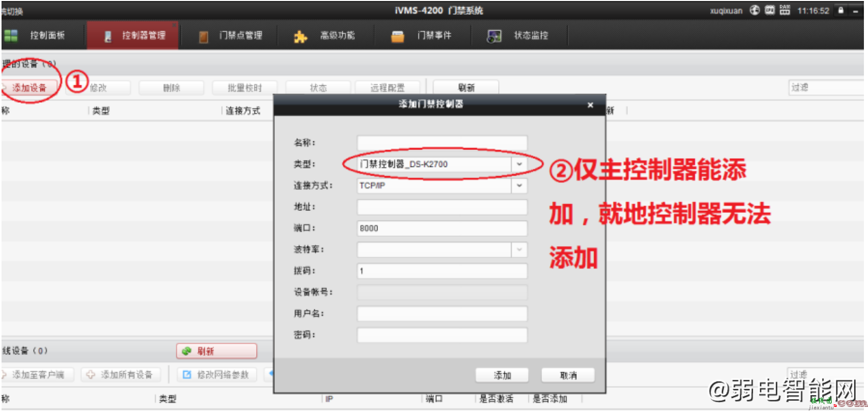Click the controller icon beside 控制器管理
868x411 pixels.
pos(108,36)
